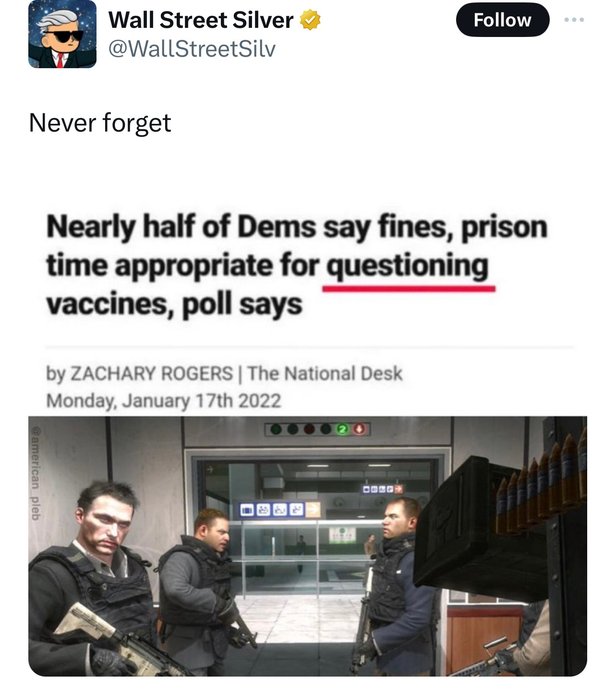Select the "Never forget" tweet text
The image size is (616, 679).
coord(100,123)
